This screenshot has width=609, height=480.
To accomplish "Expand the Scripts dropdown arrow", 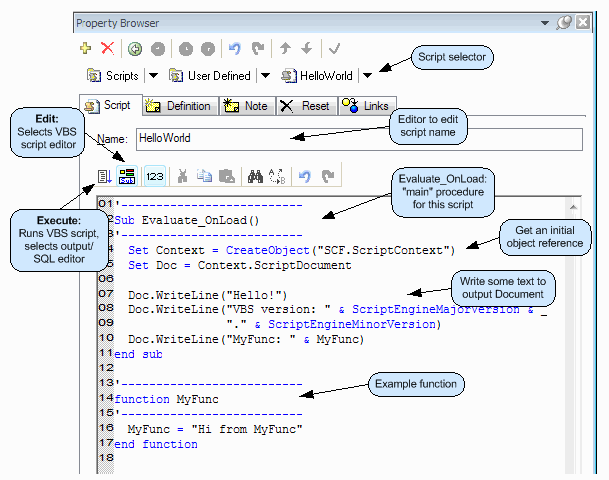I will point(153,75).
